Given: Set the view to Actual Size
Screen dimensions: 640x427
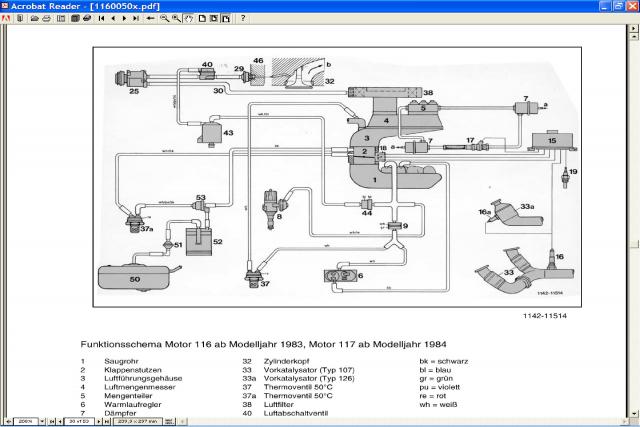Looking at the screenshot, I should tap(202, 18).
